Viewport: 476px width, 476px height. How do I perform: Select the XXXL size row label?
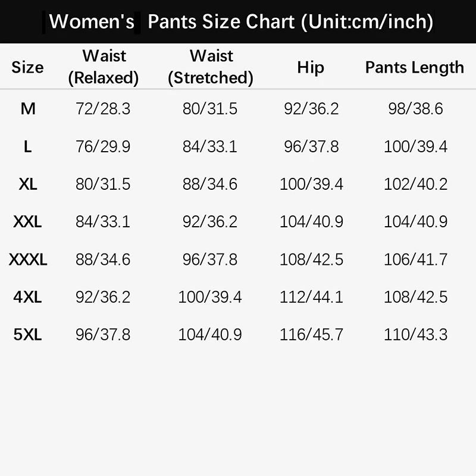pos(28,259)
